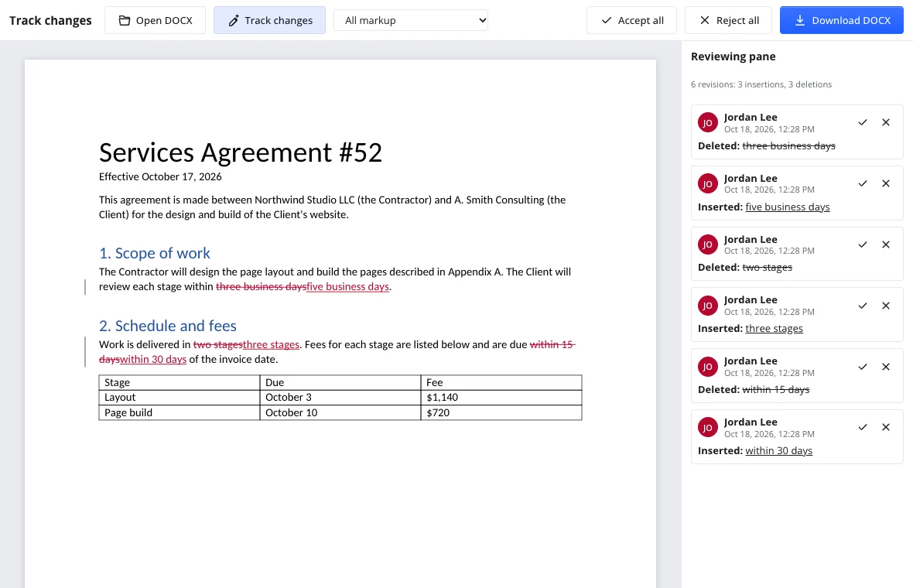Click Jordan Lee avatar on 'within 15 days' card
Viewport: 913px width, 588px height.
click(x=707, y=367)
